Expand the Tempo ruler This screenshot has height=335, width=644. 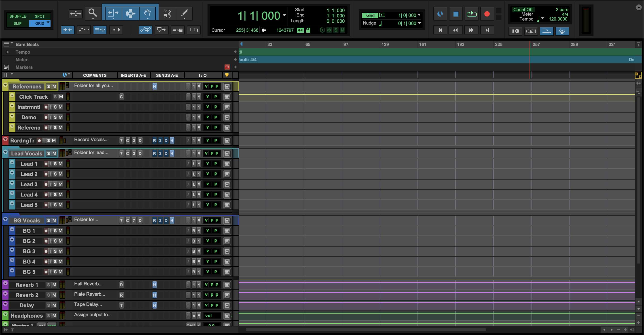pos(8,52)
